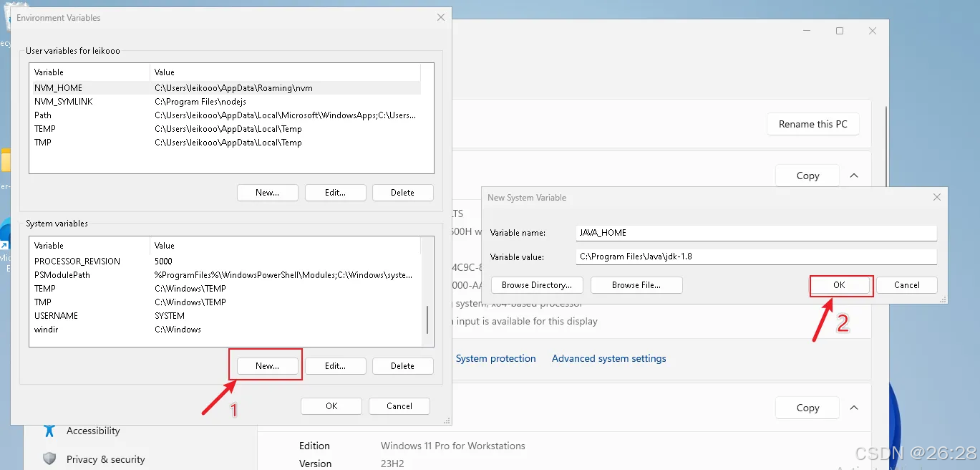Close the New System Variable dialog
Image resolution: width=980 pixels, height=470 pixels.
[x=937, y=197]
